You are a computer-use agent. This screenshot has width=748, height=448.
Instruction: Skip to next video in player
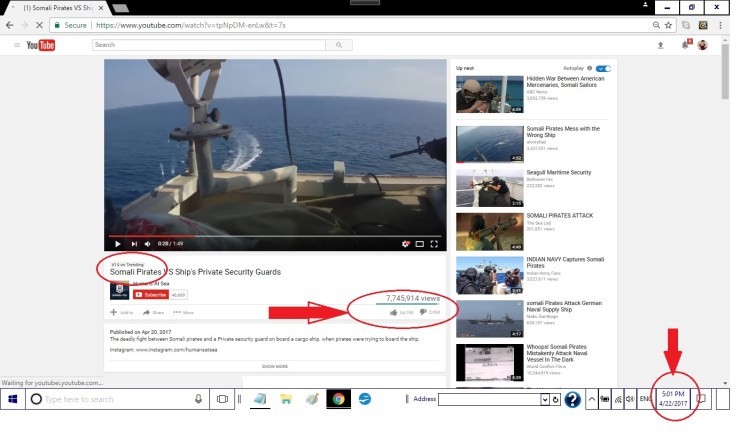(x=134, y=244)
